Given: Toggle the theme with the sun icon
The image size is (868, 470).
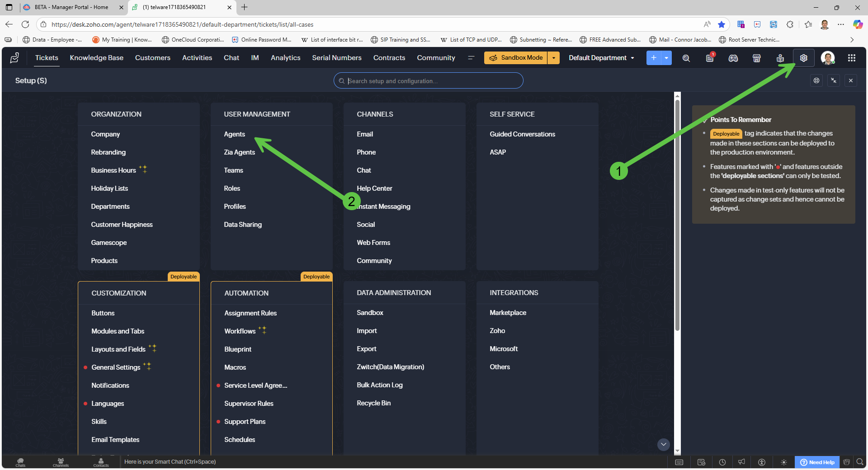Looking at the screenshot, I should point(783,462).
